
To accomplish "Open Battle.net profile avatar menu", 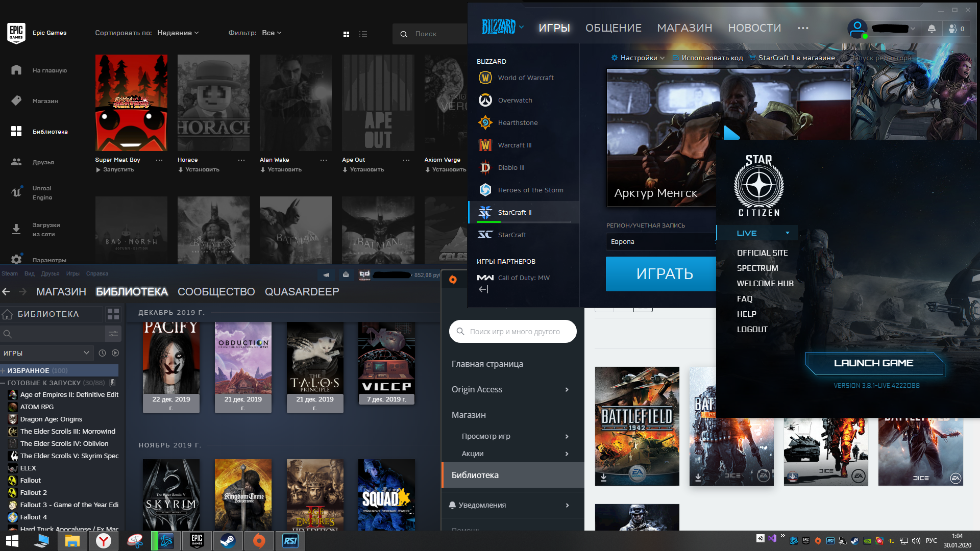I will 857,29.
